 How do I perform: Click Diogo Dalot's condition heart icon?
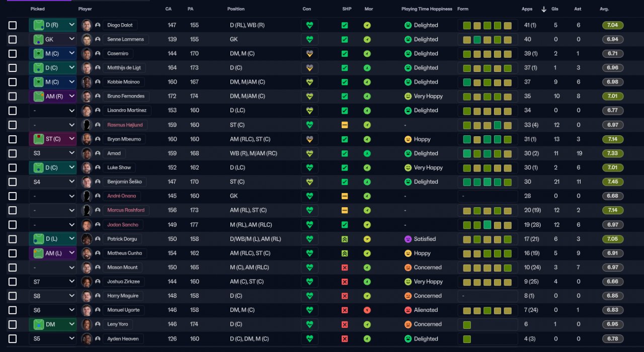click(x=309, y=25)
